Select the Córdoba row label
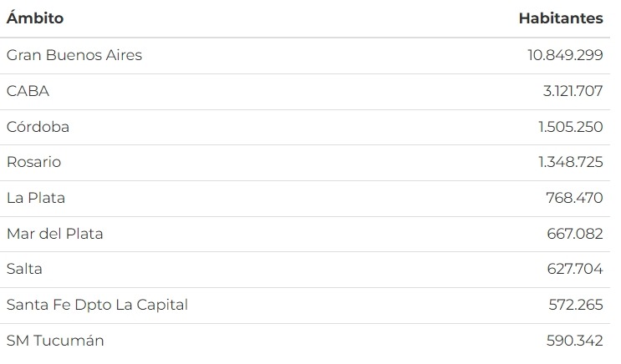The width and height of the screenshot is (621, 364). pos(38,127)
